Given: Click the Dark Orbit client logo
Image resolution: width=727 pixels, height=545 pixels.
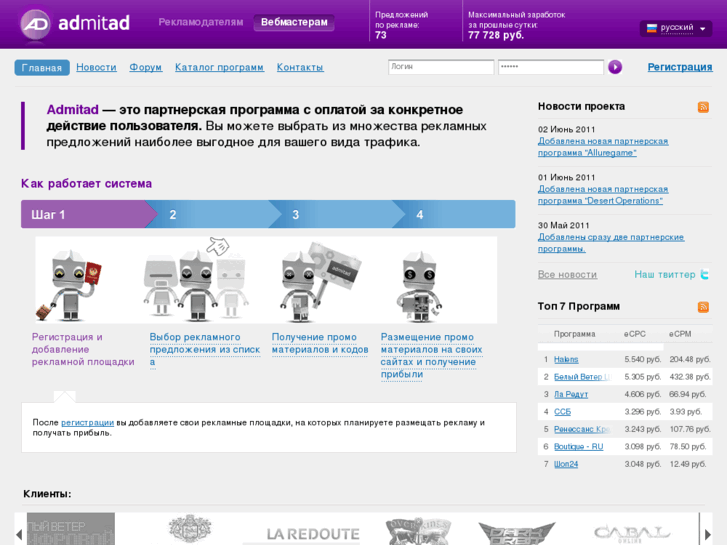Looking at the screenshot, I should coord(516,533).
